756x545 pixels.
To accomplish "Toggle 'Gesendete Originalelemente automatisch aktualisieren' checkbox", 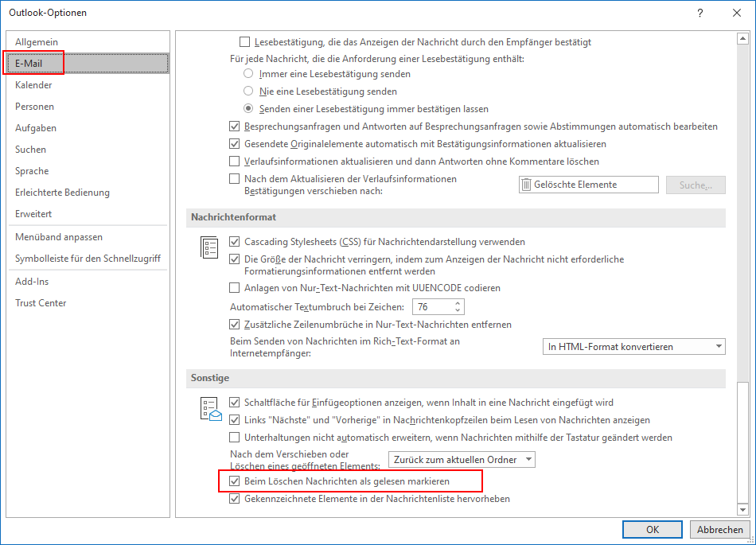I will click(x=234, y=143).
